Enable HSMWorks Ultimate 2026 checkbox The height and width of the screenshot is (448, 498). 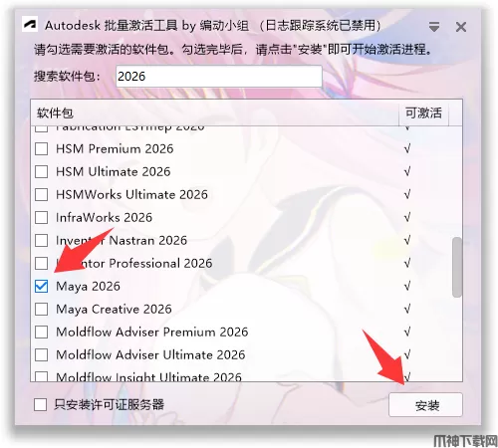pyautogui.click(x=41, y=195)
